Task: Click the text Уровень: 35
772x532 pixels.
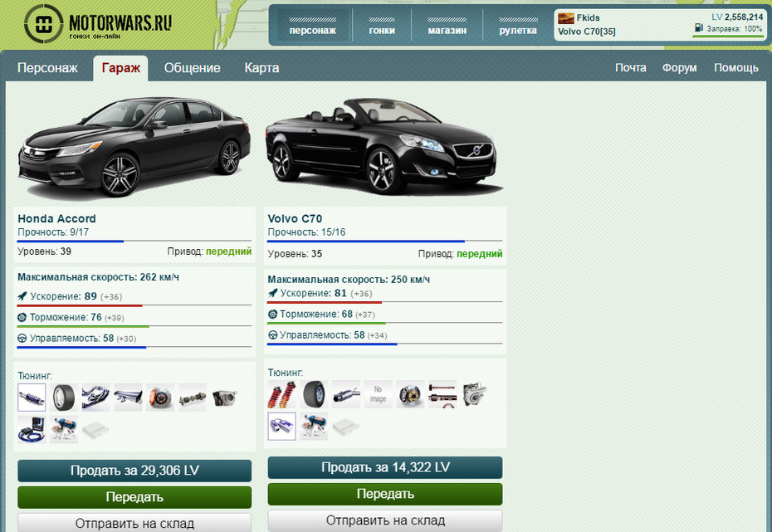Action: [x=295, y=254]
